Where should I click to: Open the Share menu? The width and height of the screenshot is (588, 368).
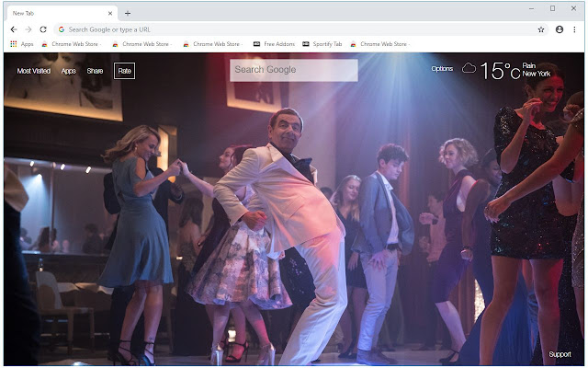click(95, 71)
